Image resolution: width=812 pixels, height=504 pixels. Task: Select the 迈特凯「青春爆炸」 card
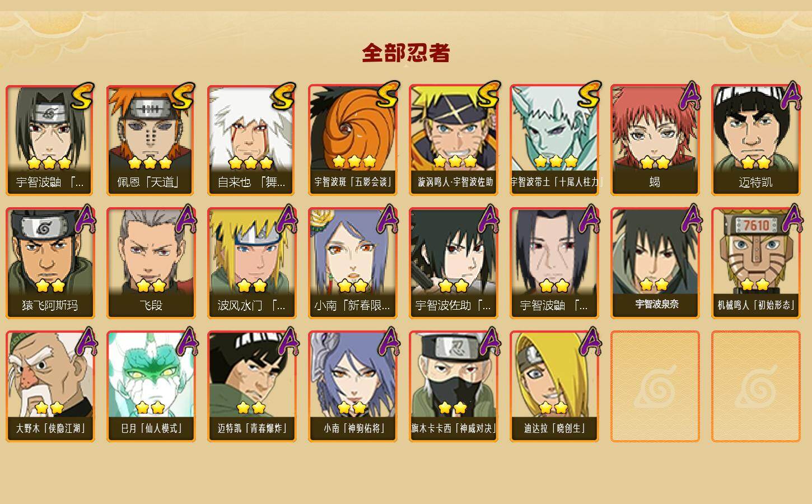252,386
